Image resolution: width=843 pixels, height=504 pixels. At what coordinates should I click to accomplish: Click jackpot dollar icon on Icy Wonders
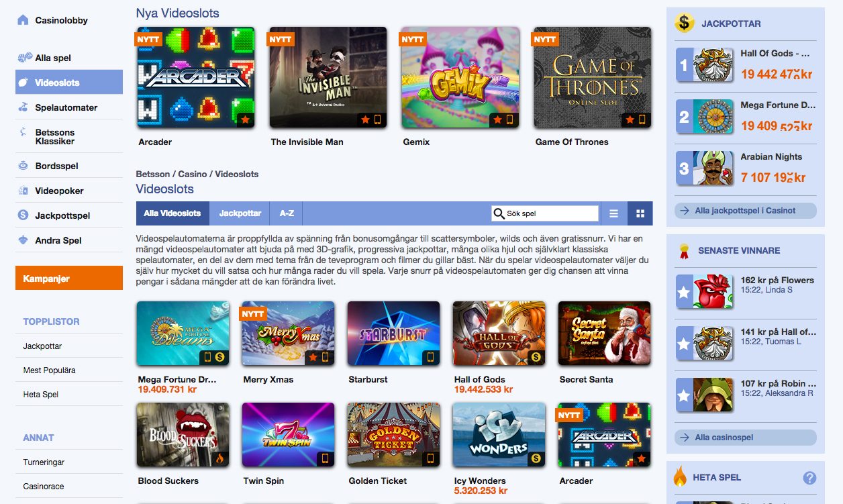click(536, 458)
